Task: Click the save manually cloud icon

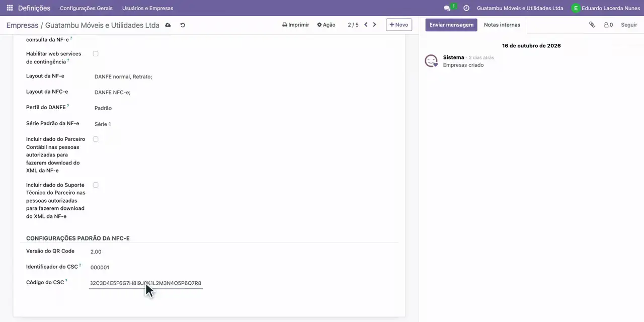Action: (x=168, y=25)
